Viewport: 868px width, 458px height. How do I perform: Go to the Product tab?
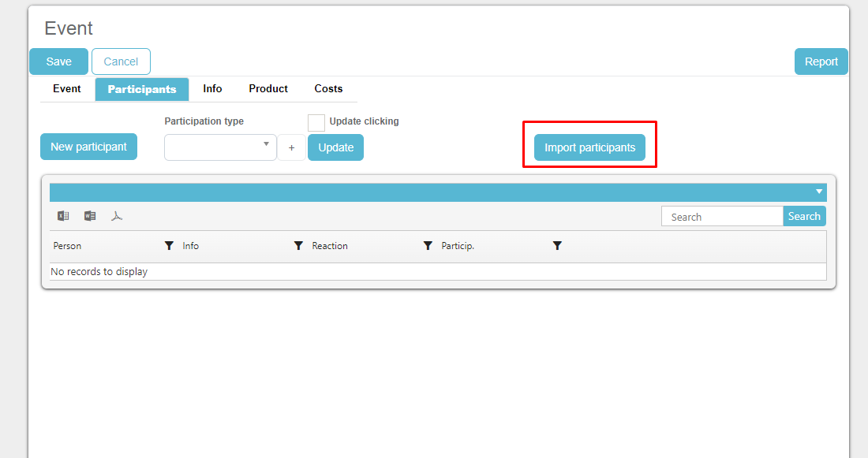point(268,89)
